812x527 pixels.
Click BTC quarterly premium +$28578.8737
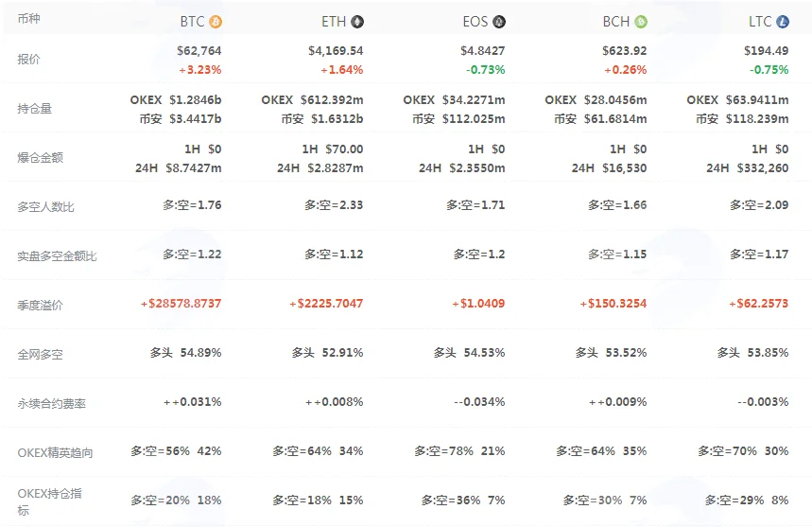(181, 304)
